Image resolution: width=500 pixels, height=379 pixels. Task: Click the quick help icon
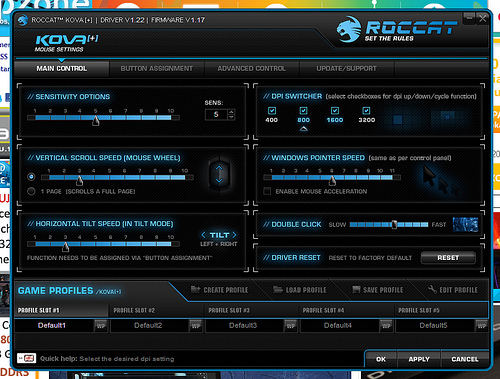point(27,359)
